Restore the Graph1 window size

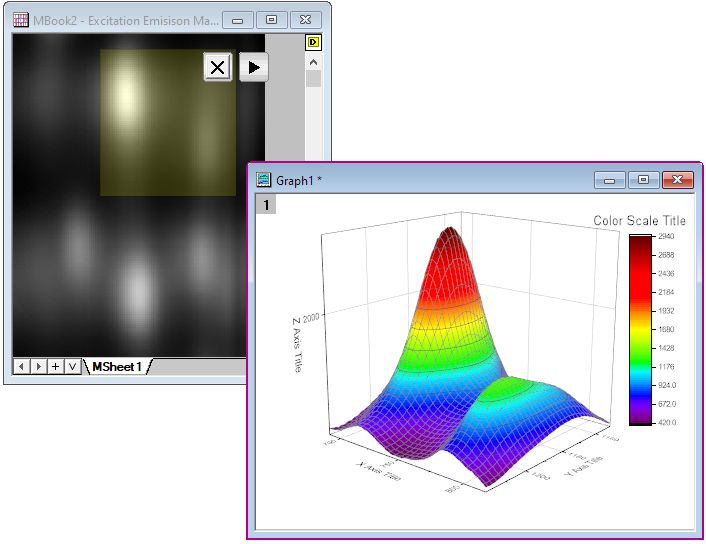point(643,180)
